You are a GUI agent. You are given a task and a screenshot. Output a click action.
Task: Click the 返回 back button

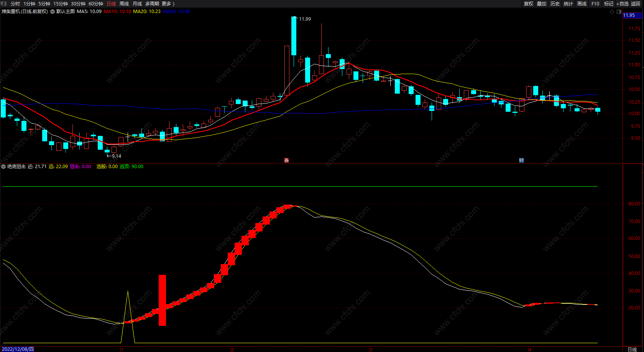(636, 3)
